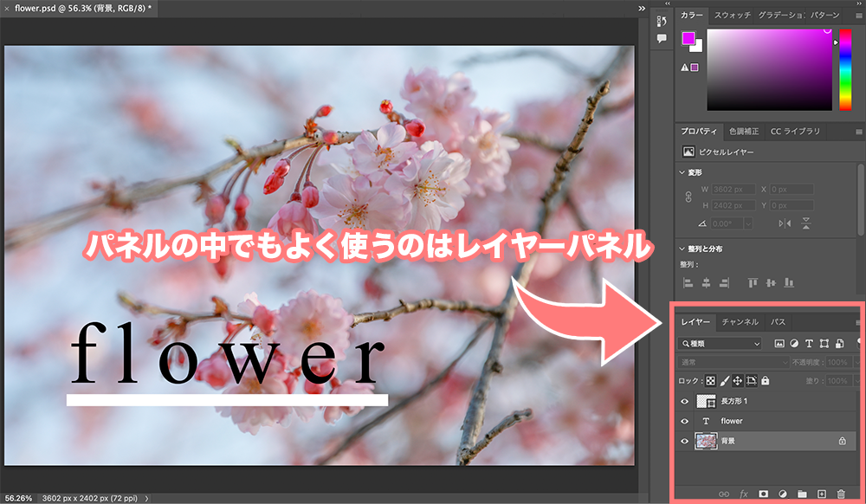The width and height of the screenshot is (866, 504).
Task: Toggle visibility of the 背景 layer
Action: point(686,441)
